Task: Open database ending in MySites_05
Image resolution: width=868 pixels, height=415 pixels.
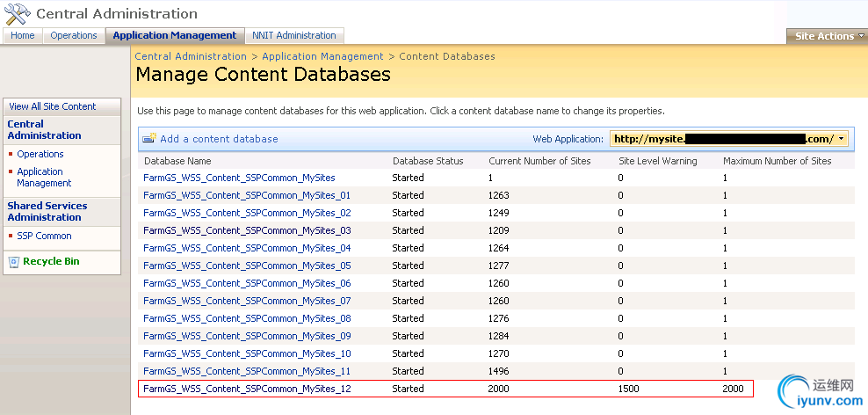Action: coord(247,266)
